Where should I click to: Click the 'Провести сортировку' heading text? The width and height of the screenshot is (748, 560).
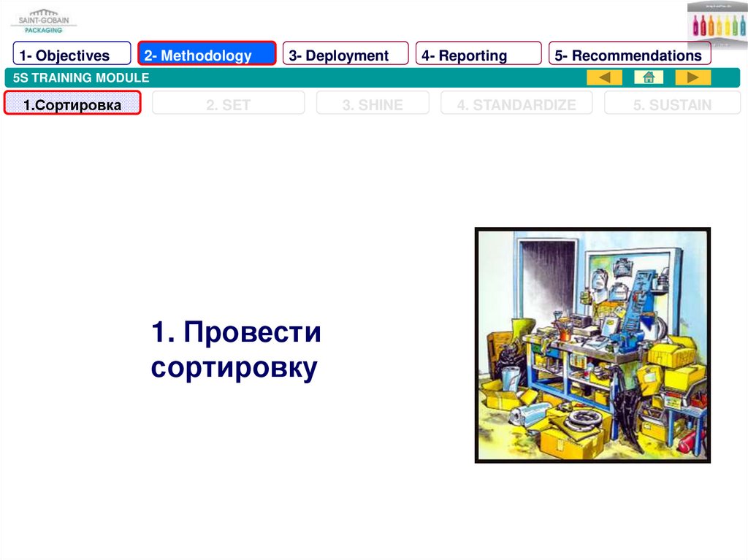(x=236, y=350)
